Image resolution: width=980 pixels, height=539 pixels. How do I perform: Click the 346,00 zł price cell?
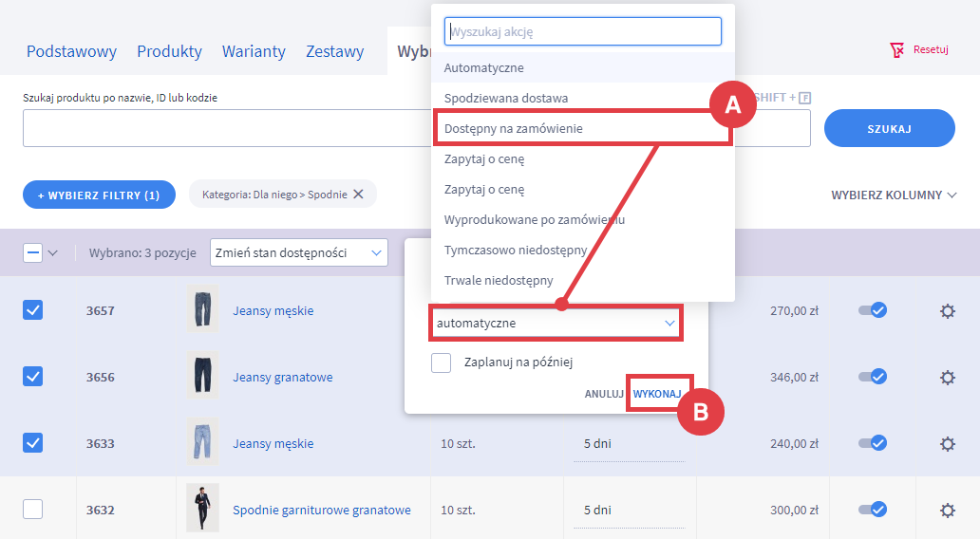point(794,378)
